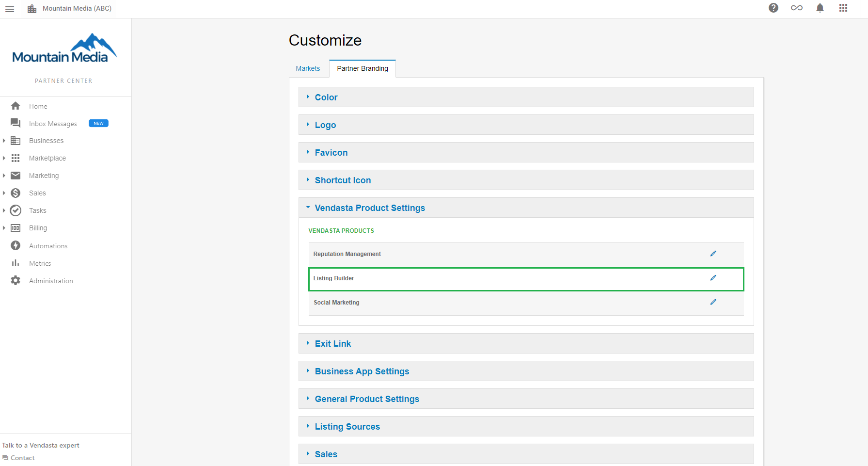Expand the Favicon section
The width and height of the screenshot is (868, 466).
[526, 152]
